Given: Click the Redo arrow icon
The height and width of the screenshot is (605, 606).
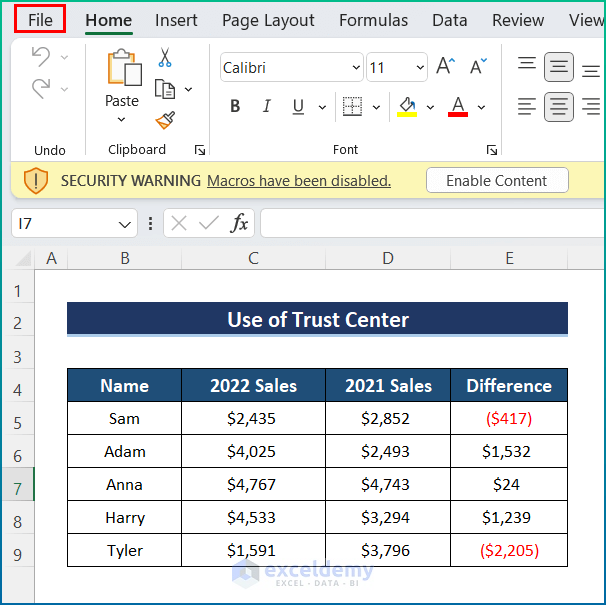Looking at the screenshot, I should (x=41, y=89).
